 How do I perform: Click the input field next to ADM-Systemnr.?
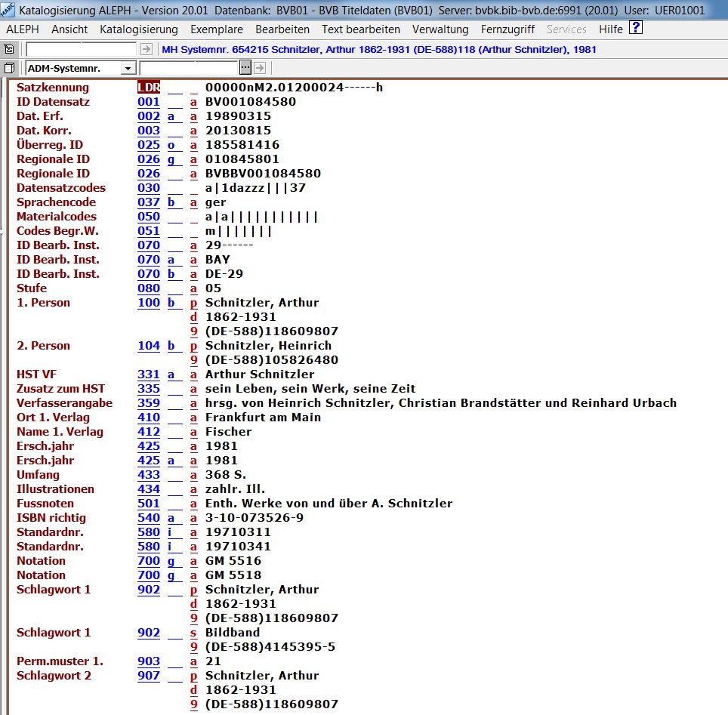[x=199, y=68]
